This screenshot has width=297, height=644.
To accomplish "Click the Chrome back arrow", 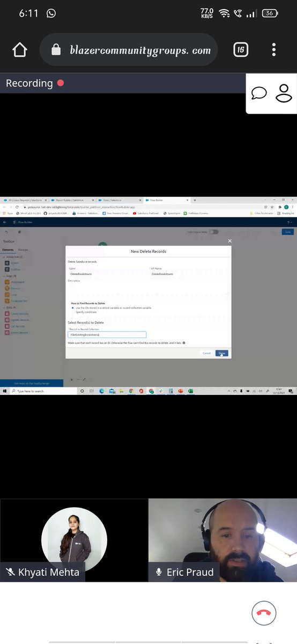I will click(x=4, y=207).
